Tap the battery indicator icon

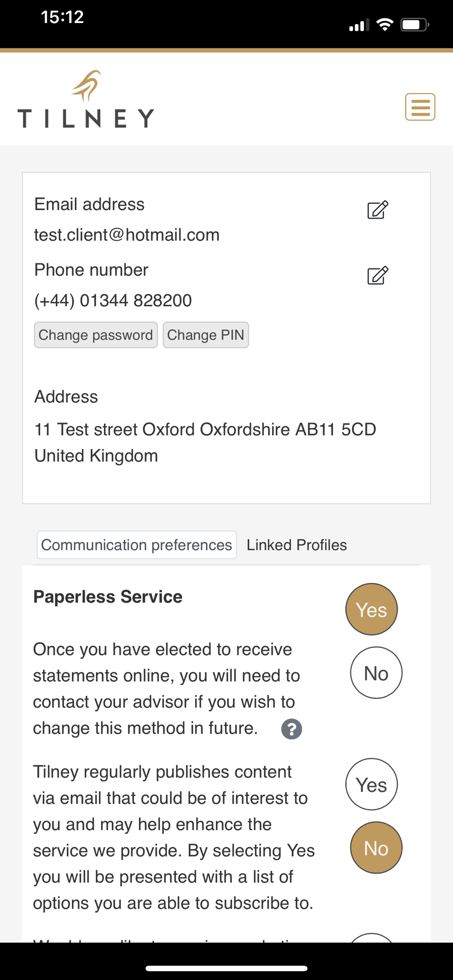tap(415, 24)
